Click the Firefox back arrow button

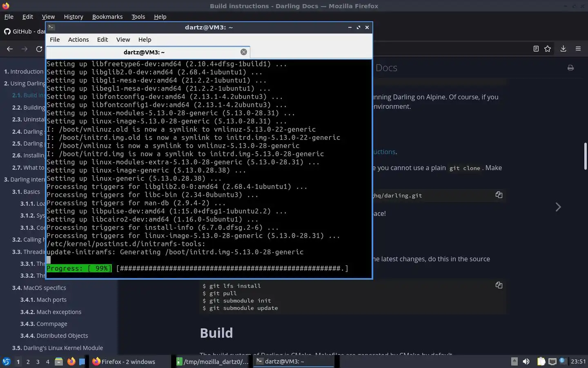click(x=10, y=49)
